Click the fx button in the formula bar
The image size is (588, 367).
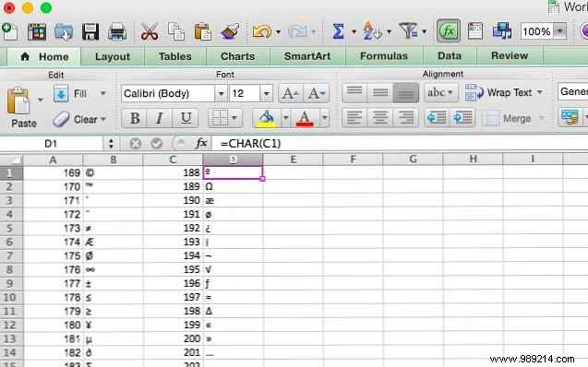click(201, 144)
